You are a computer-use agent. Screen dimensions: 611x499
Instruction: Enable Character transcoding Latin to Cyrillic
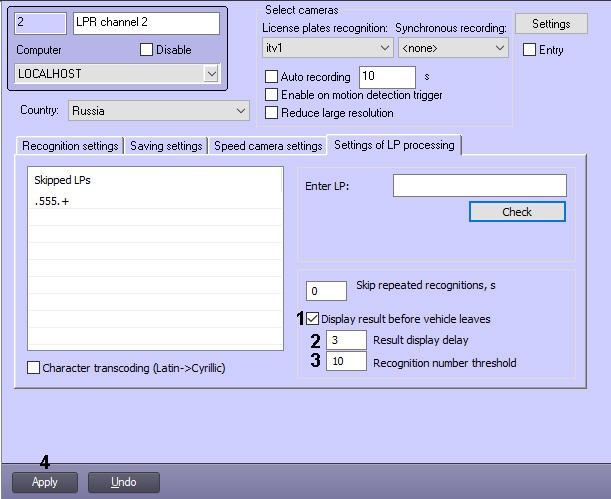(34, 368)
